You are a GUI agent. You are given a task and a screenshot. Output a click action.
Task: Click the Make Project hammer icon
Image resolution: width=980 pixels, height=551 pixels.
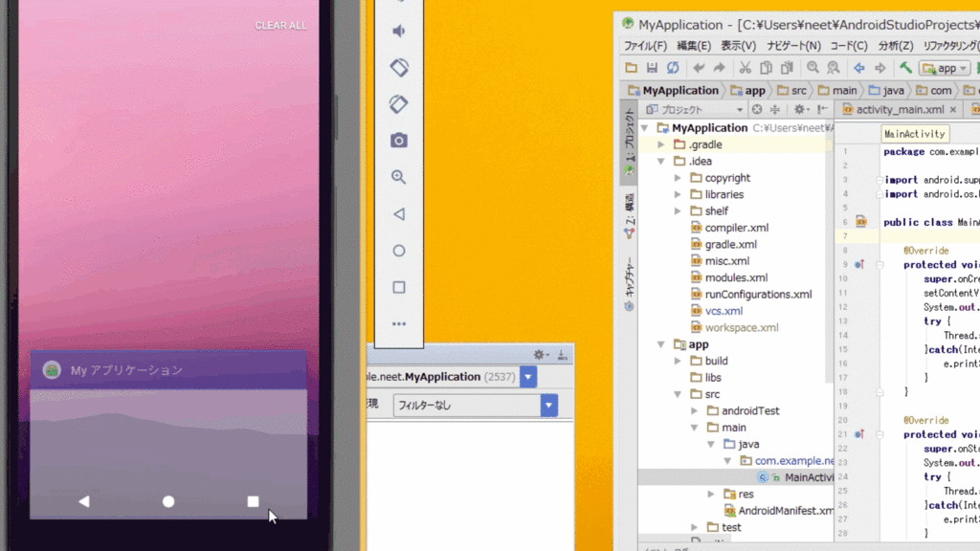coord(905,68)
